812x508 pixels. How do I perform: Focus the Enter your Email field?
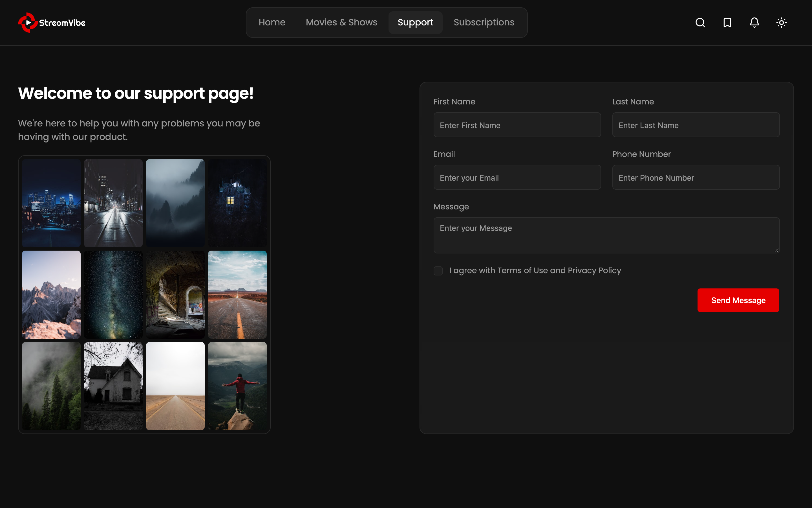pos(517,178)
